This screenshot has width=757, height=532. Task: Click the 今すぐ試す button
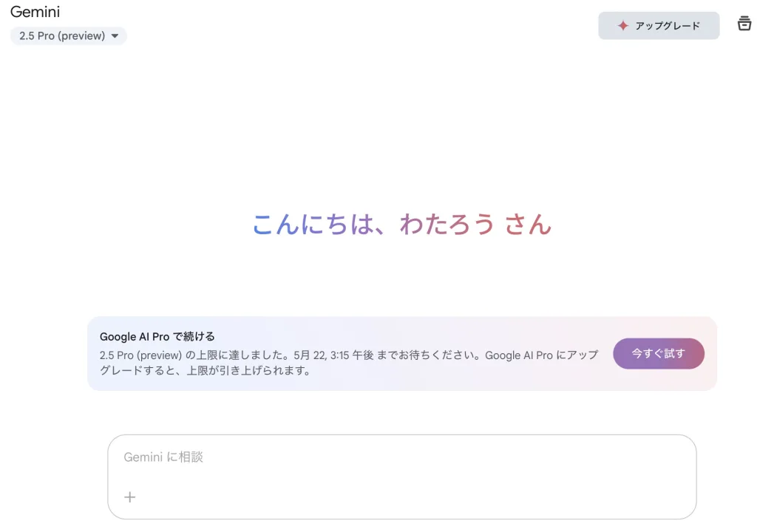[659, 353]
